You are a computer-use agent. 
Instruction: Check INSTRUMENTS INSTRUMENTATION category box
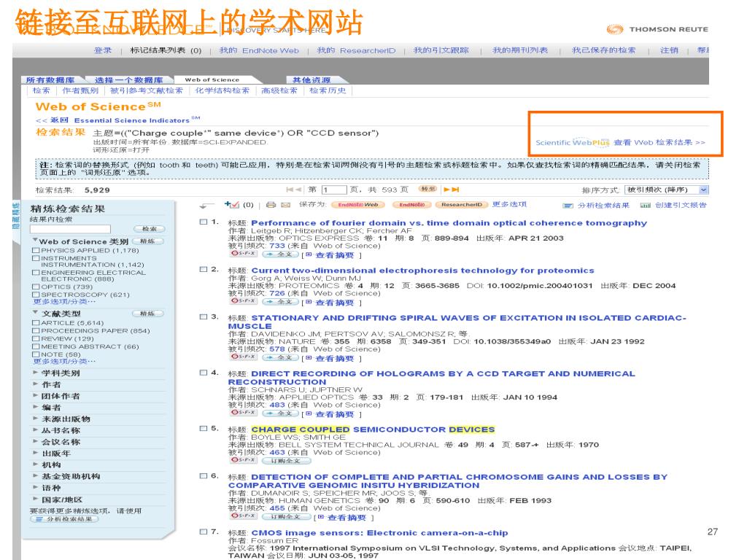[35, 258]
